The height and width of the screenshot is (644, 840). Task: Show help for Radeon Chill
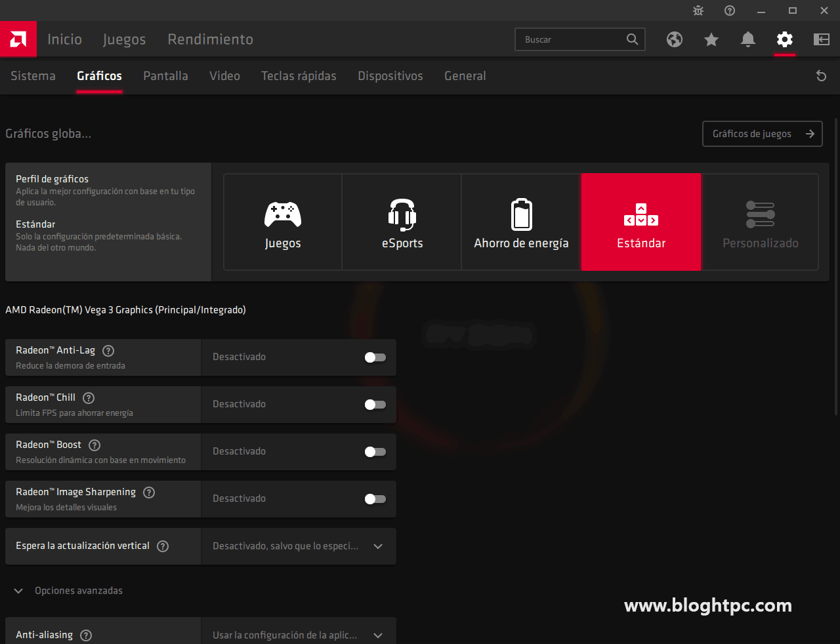coord(89,398)
